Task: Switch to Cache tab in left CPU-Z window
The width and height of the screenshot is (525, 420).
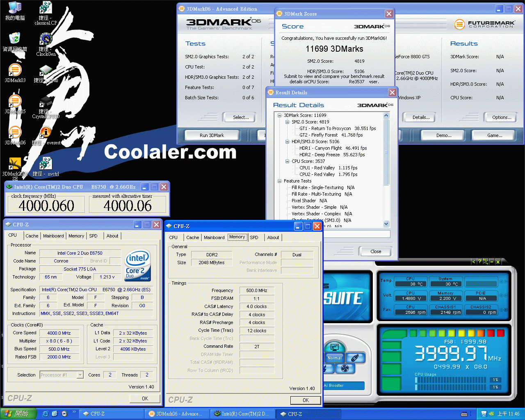Action: pos(32,236)
